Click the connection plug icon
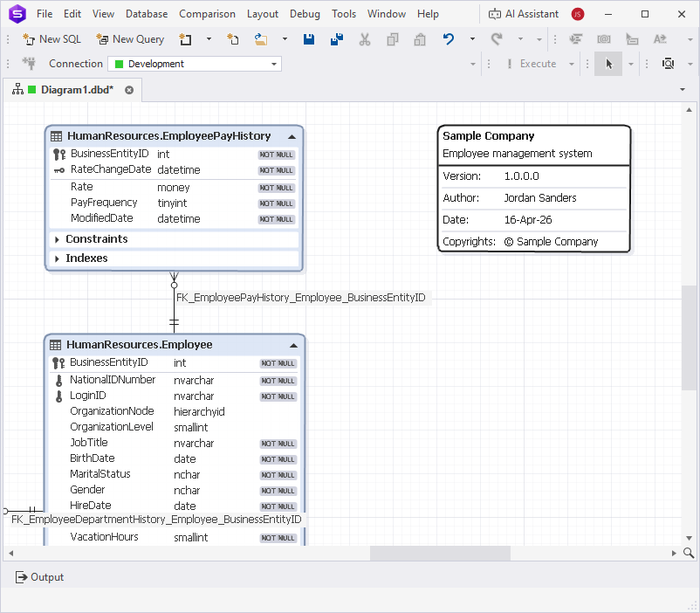The image size is (700, 613). coord(30,64)
